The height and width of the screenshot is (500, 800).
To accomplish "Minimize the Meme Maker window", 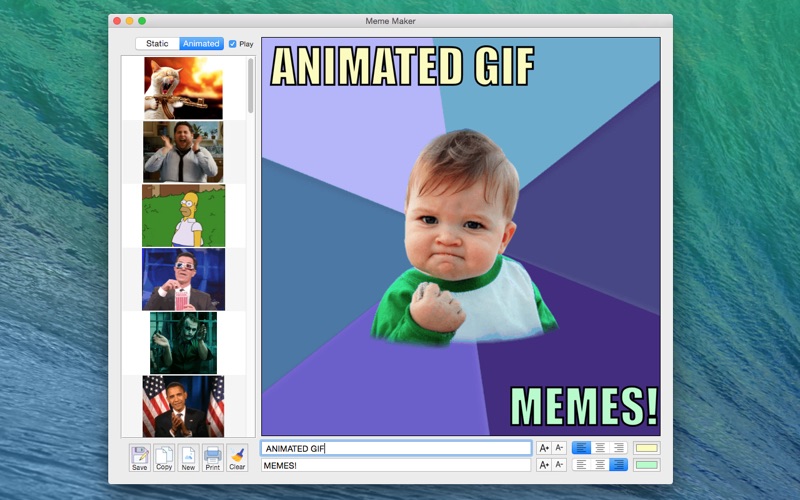I will click(x=130, y=21).
